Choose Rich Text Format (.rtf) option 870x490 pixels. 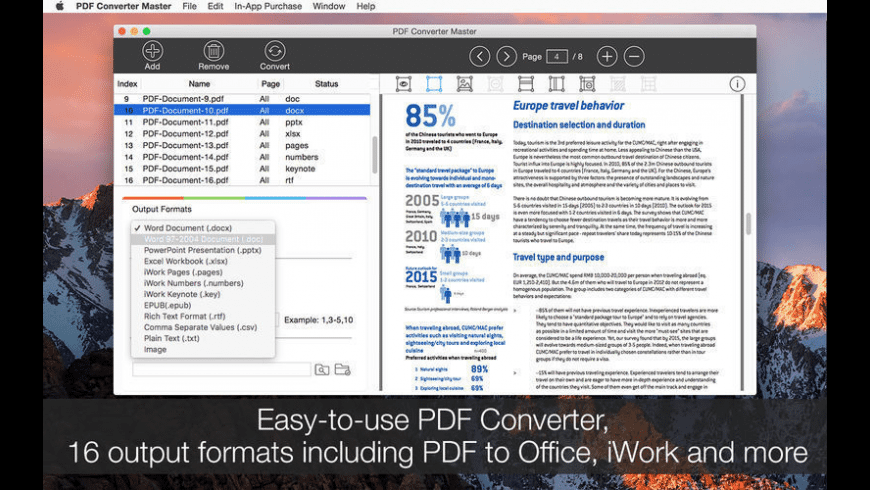[x=203, y=316]
